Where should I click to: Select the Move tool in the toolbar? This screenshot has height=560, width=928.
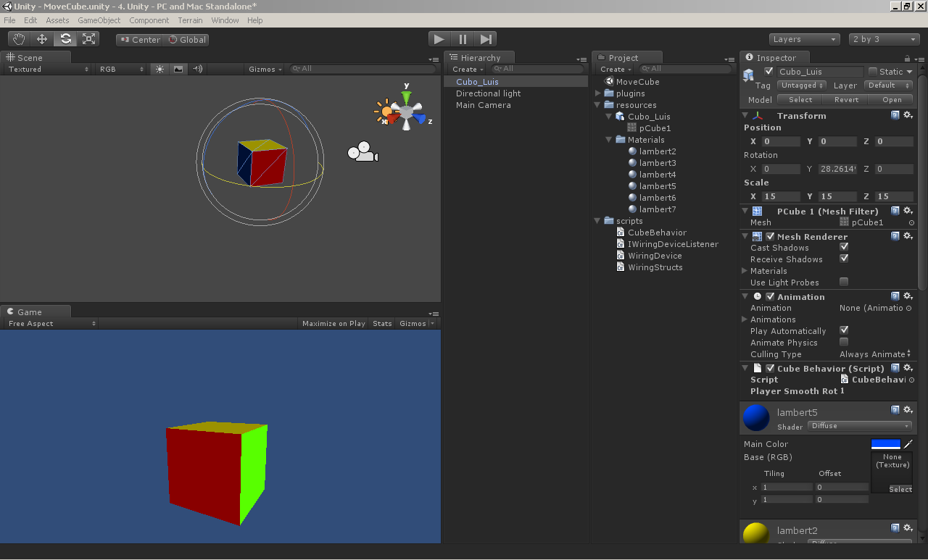(x=42, y=39)
